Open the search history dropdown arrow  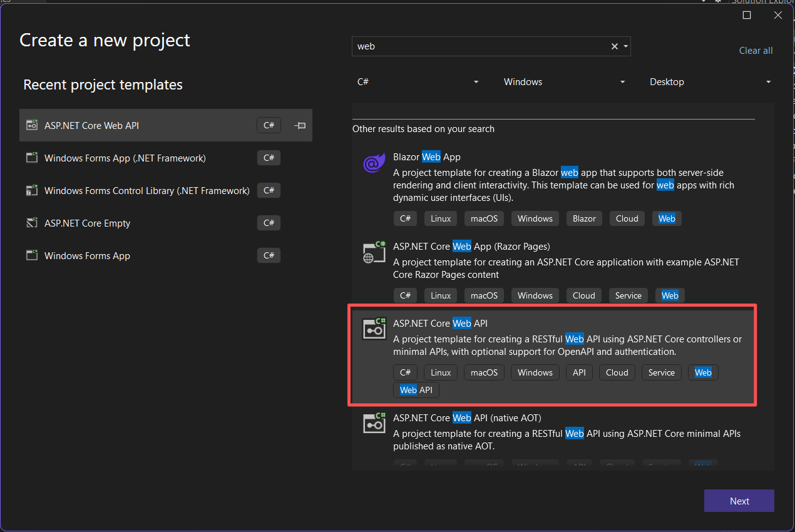[x=625, y=46]
